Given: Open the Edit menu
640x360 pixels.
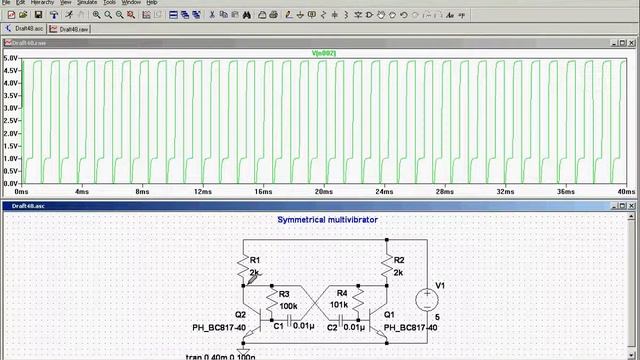Looking at the screenshot, I should tap(20, 2).
